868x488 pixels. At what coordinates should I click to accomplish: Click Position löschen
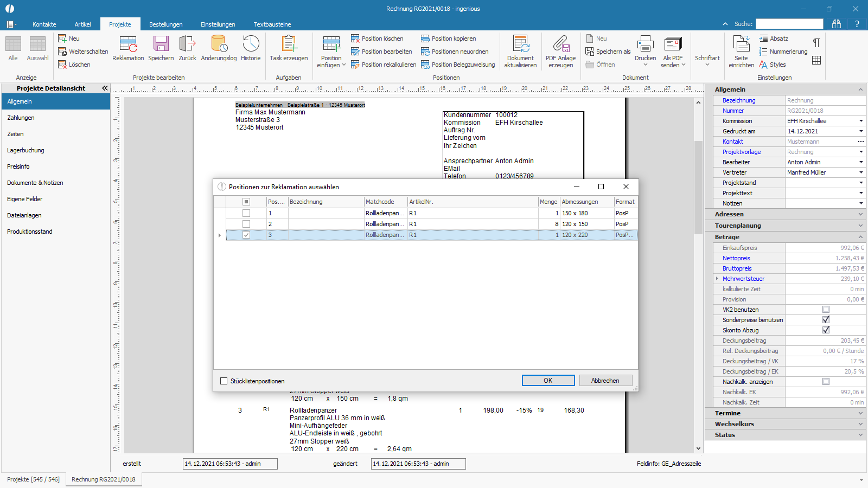[377, 38]
